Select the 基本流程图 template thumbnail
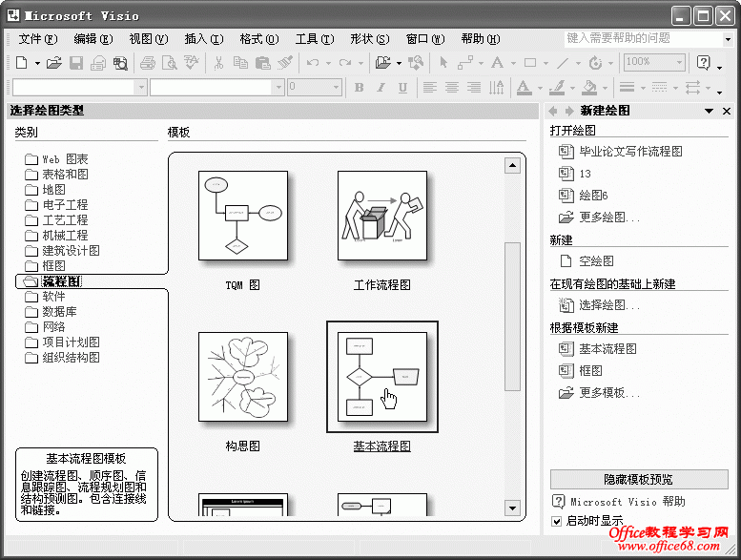 click(382, 377)
